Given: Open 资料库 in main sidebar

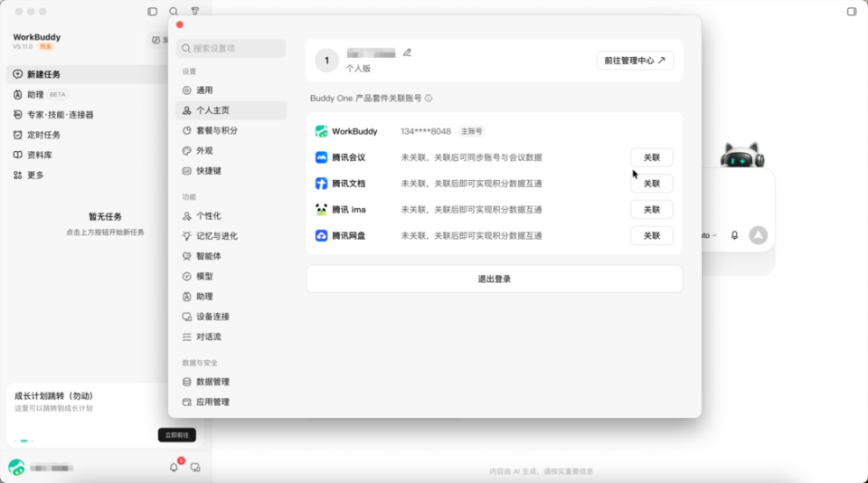Looking at the screenshot, I should tap(87, 155).
